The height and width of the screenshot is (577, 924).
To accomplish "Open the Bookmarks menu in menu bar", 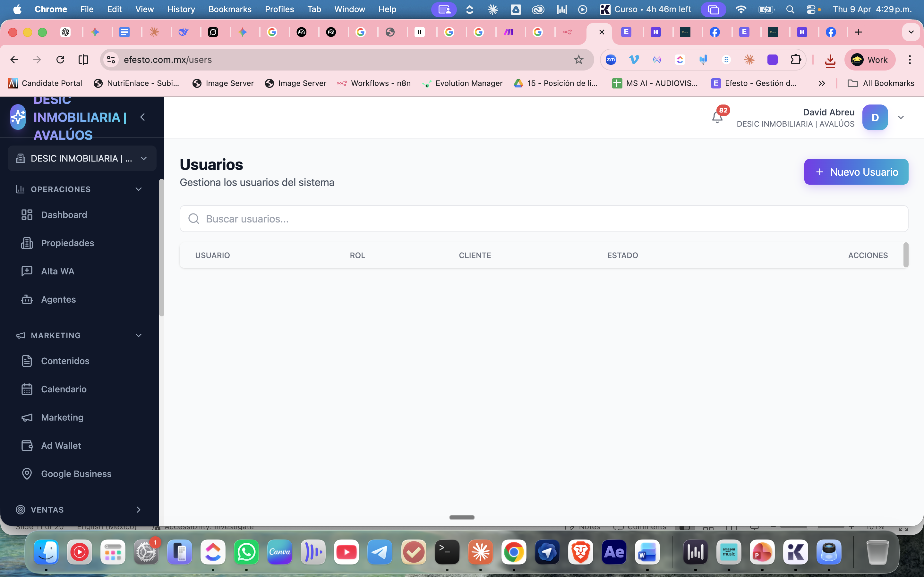I will (229, 9).
